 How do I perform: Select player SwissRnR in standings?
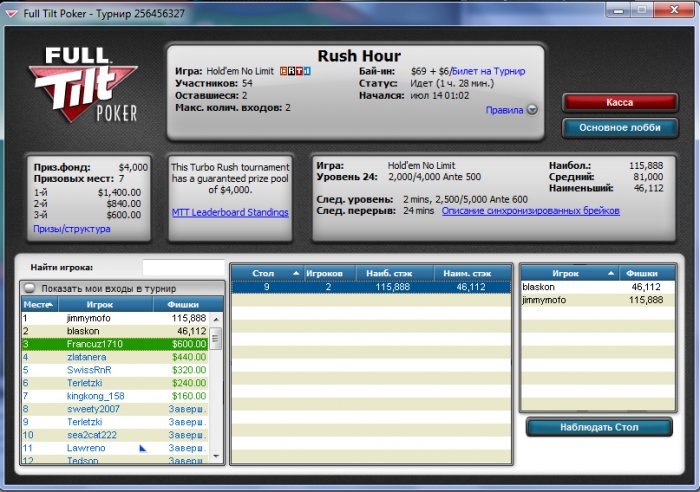115,370
